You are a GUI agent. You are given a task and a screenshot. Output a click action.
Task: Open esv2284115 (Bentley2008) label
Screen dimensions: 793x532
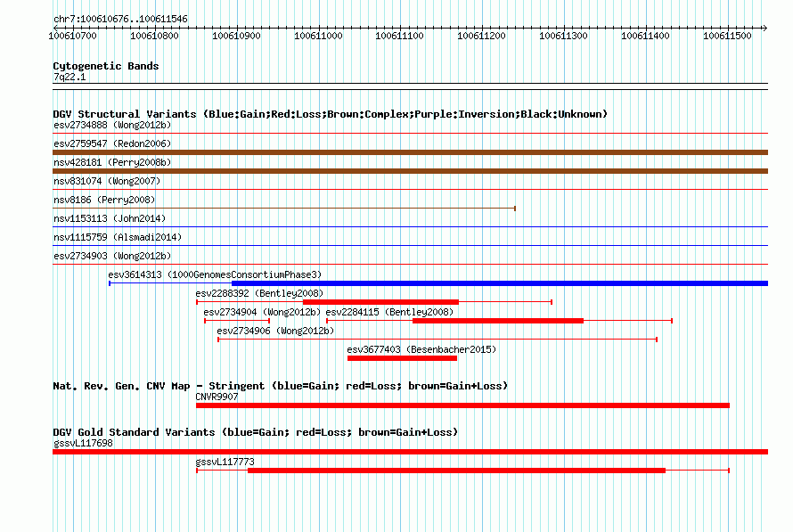389,312
